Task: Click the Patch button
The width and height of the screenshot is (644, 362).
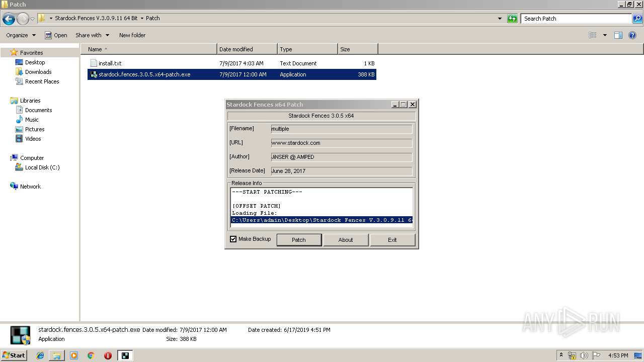Action: click(299, 240)
